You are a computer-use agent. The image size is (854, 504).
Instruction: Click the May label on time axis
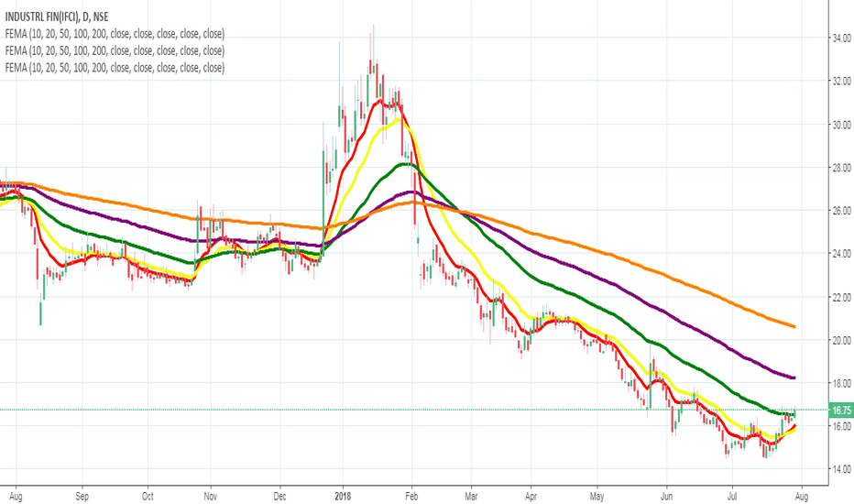tap(597, 497)
